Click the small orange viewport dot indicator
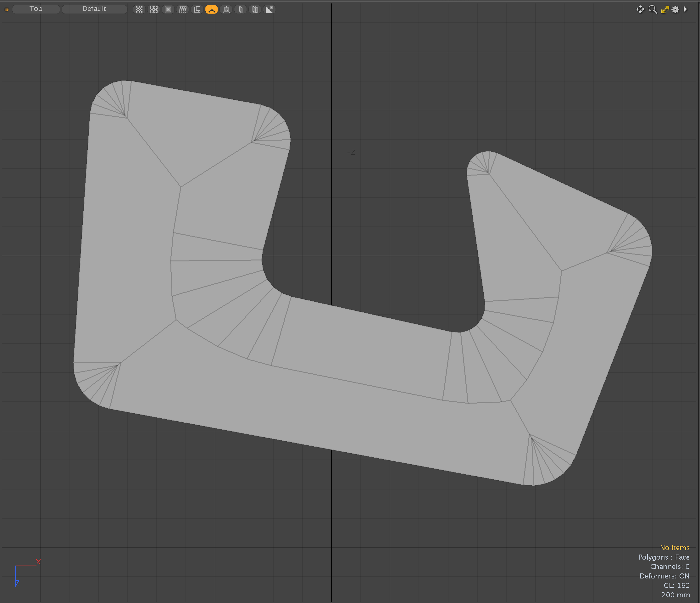The height and width of the screenshot is (603, 700). 6,9
